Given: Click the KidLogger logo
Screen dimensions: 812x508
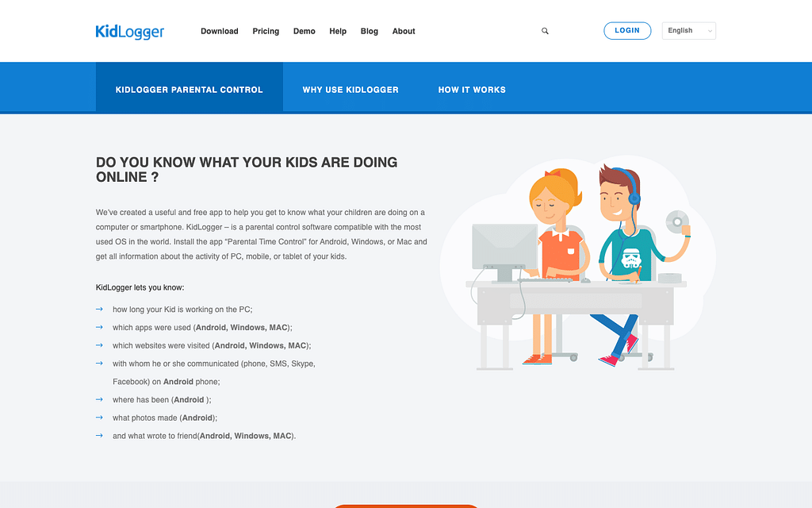Looking at the screenshot, I should (x=130, y=32).
